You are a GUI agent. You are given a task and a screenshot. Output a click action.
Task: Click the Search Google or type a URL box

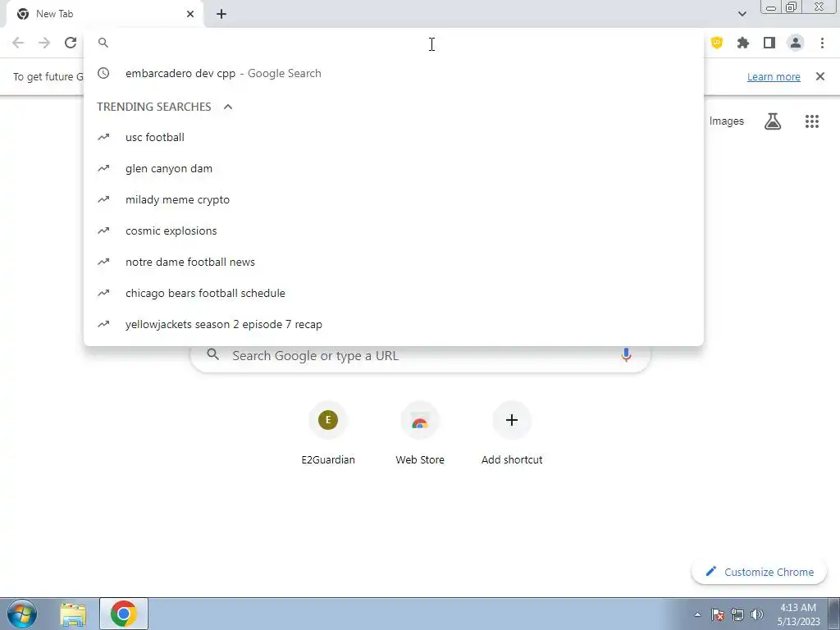(x=421, y=356)
